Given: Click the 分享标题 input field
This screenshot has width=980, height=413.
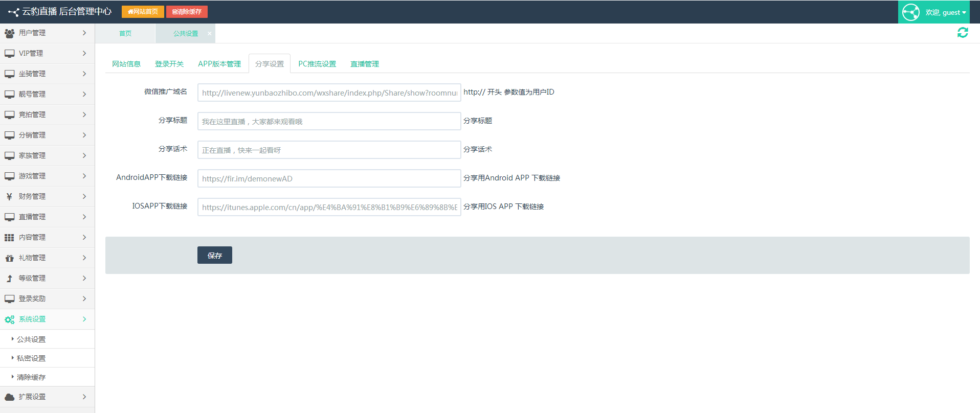Looking at the screenshot, I should 329,121.
